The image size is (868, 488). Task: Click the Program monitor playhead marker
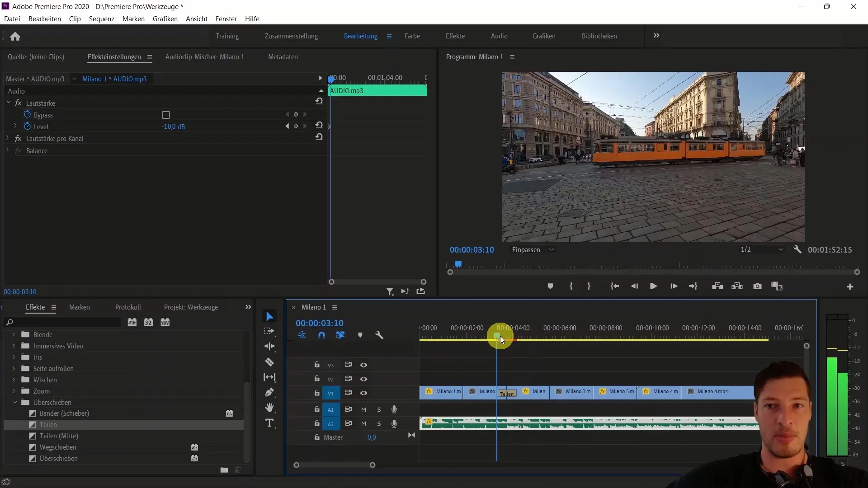(x=458, y=264)
